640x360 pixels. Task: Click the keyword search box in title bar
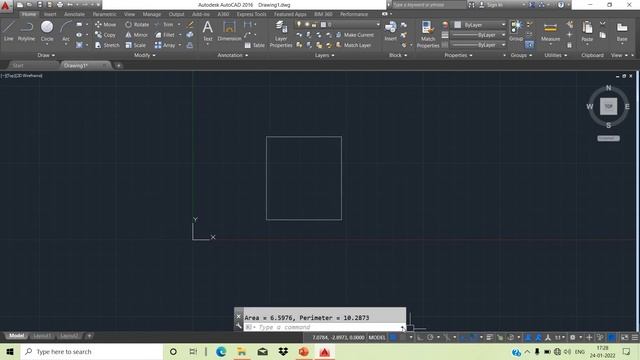[x=429, y=5]
